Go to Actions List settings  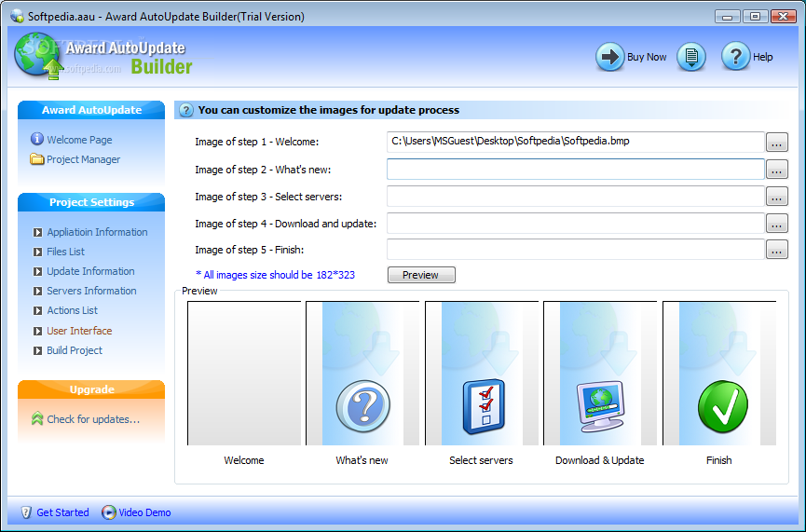point(72,310)
